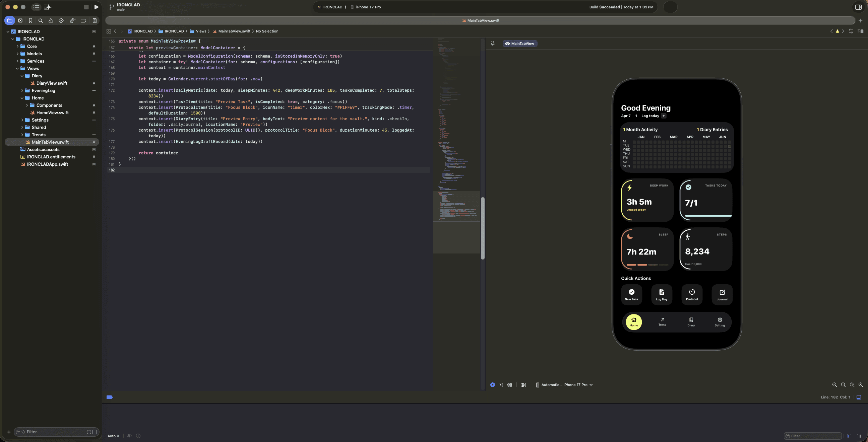
Task: Tap Journal quick action in preview
Action: point(722,295)
